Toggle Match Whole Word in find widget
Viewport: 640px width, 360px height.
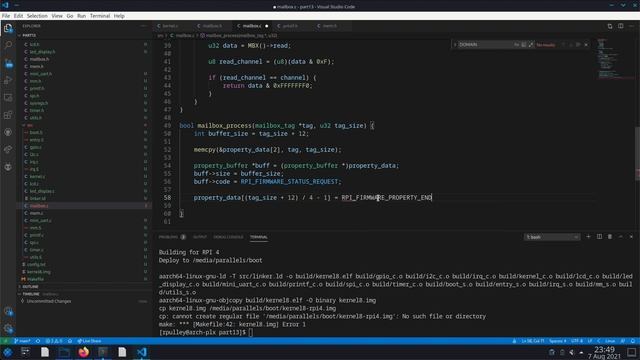pos(524,44)
